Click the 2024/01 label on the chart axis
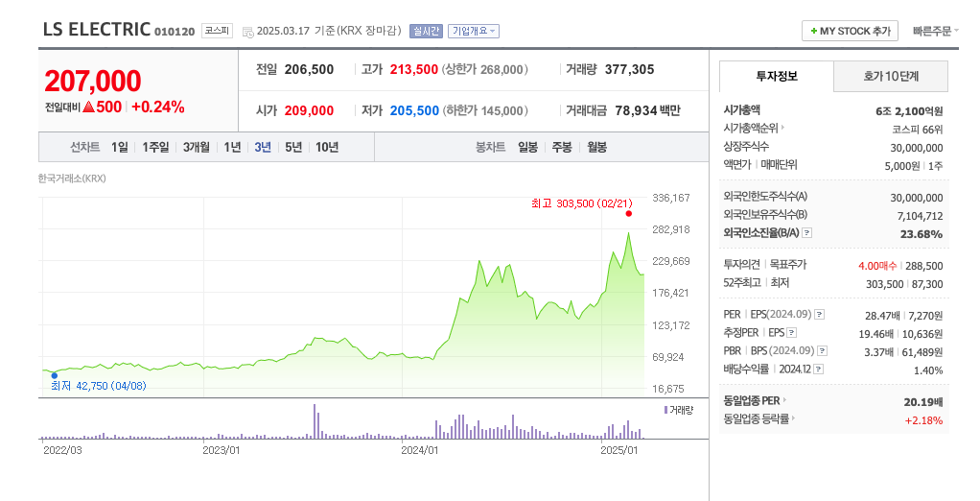This screenshot has height=501, width=980. point(419,450)
